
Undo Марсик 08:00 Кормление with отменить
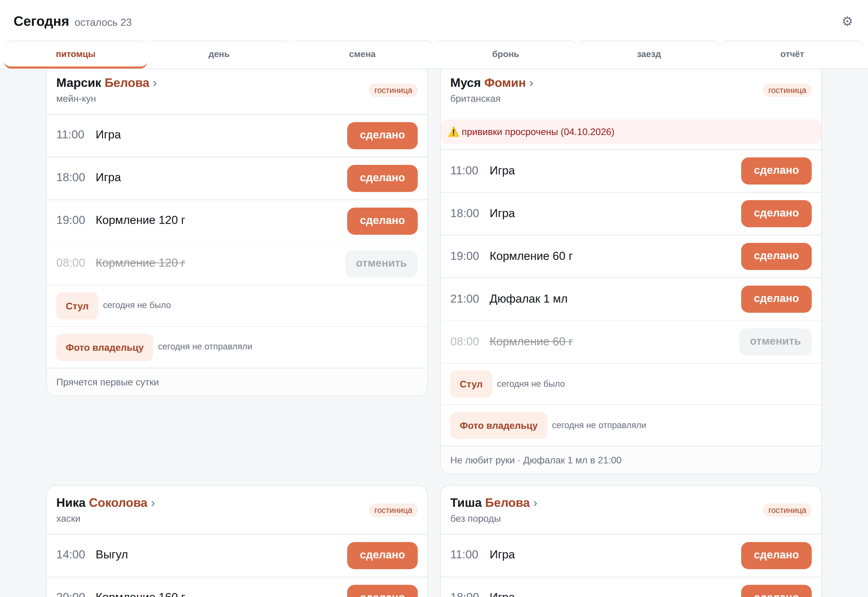click(381, 264)
